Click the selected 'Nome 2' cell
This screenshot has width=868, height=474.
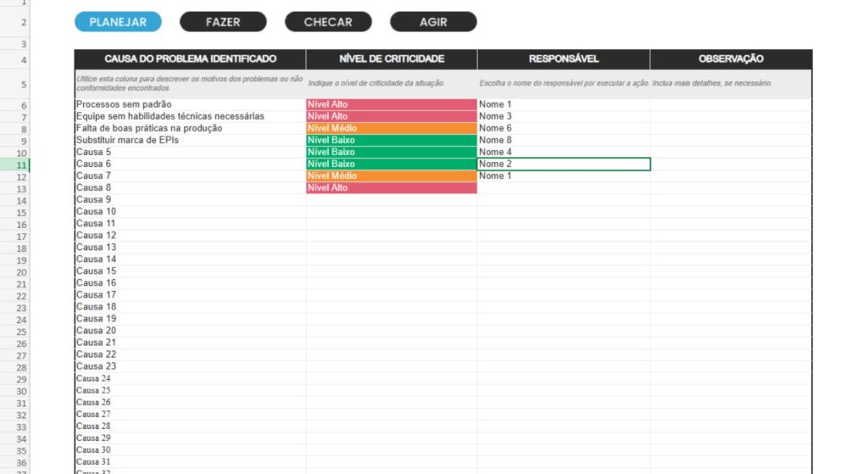pos(563,164)
